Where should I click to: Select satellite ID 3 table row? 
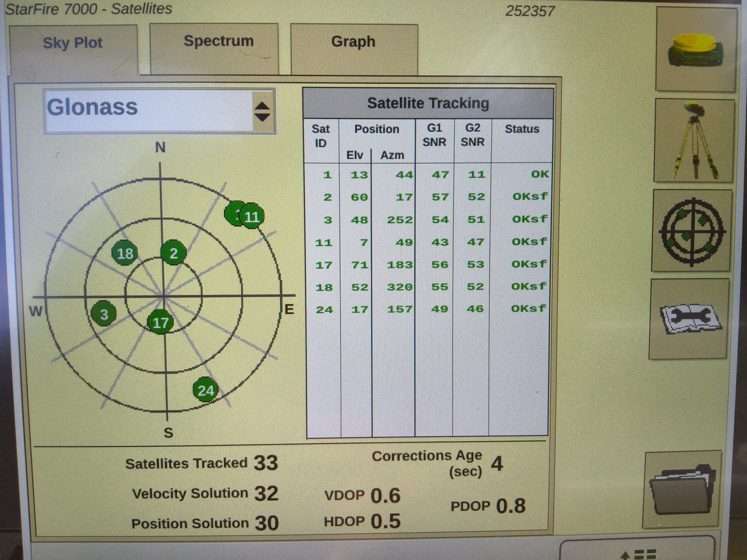click(x=428, y=220)
